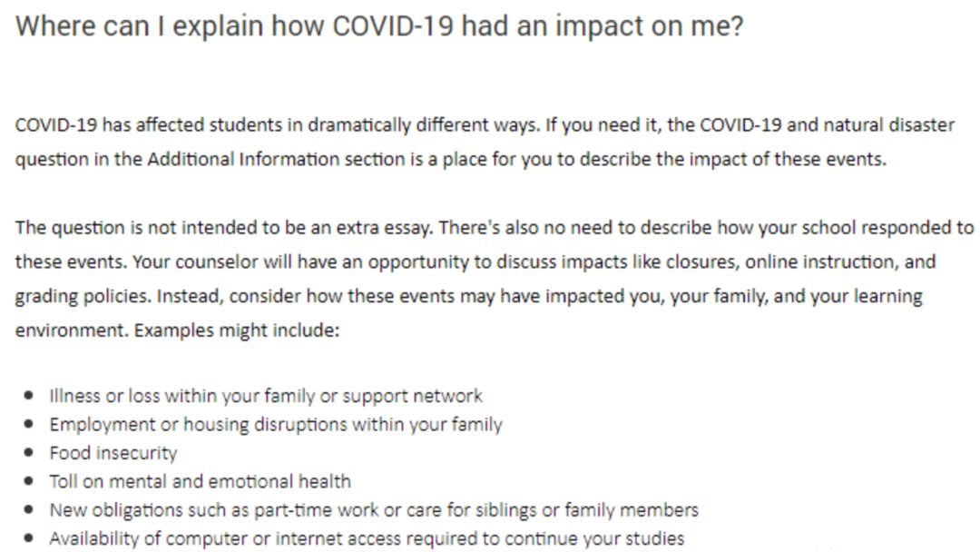Click the 'Employment or housing disruptions' list item
This screenshot has width=980, height=552.
pyautogui.click(x=276, y=425)
